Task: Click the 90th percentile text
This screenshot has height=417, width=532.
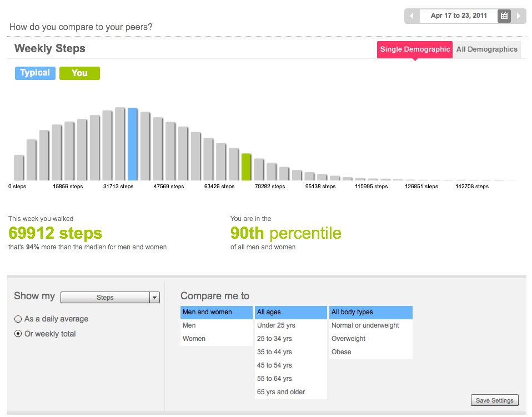Action: click(x=285, y=233)
